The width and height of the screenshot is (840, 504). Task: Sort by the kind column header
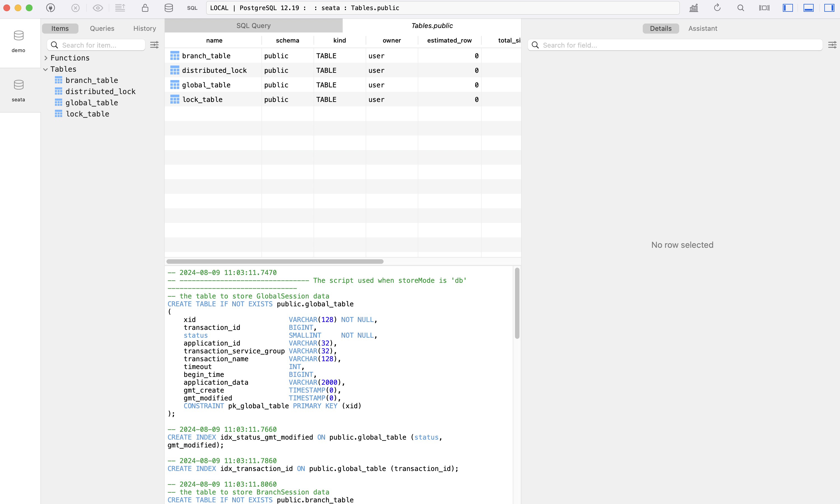click(340, 40)
